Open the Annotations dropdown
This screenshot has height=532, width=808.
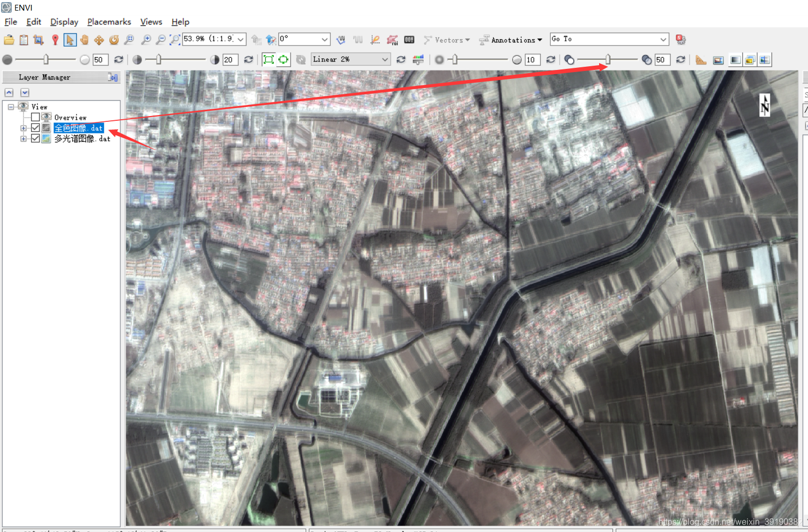click(x=511, y=40)
